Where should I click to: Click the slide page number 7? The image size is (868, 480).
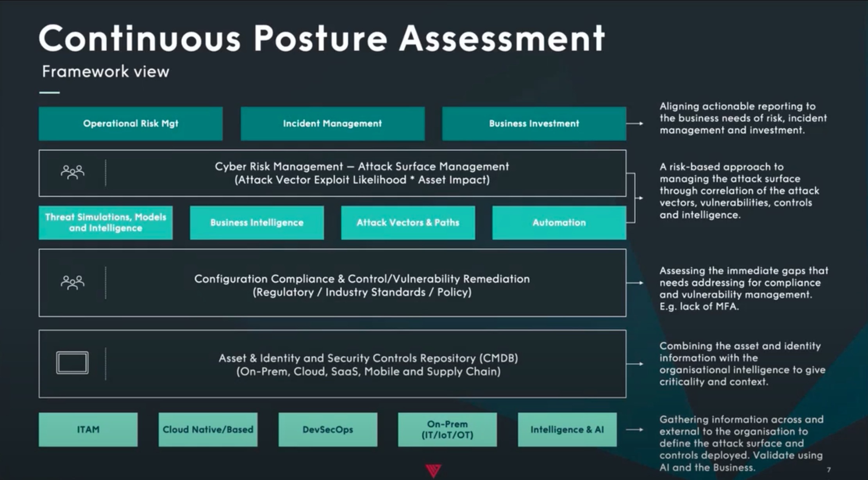pyautogui.click(x=829, y=470)
